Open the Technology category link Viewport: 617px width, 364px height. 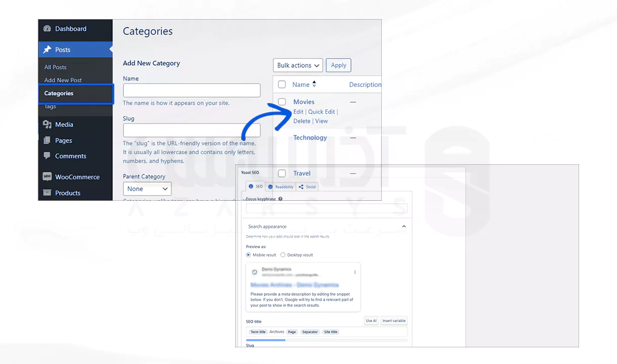pos(310,138)
